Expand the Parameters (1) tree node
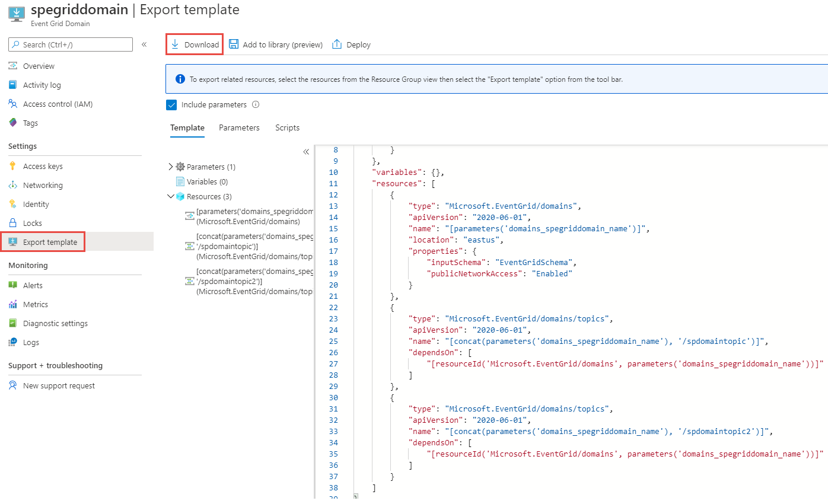This screenshot has width=828, height=504. click(x=171, y=167)
